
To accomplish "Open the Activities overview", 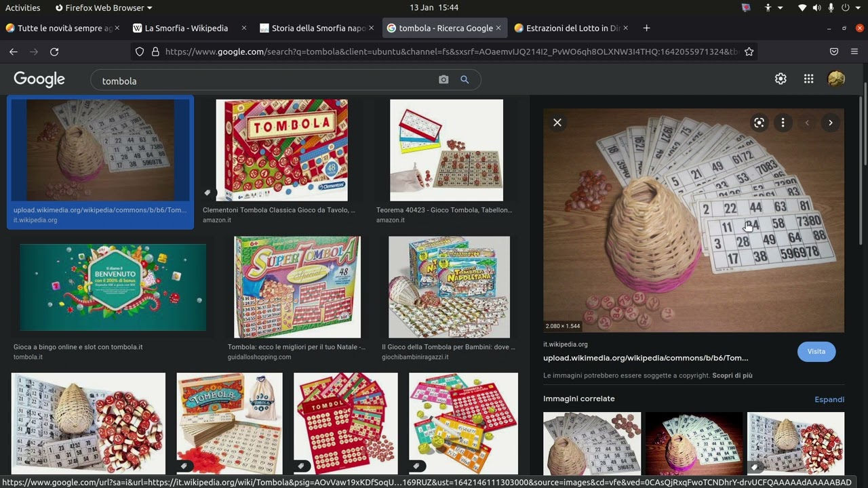I will coord(23,7).
